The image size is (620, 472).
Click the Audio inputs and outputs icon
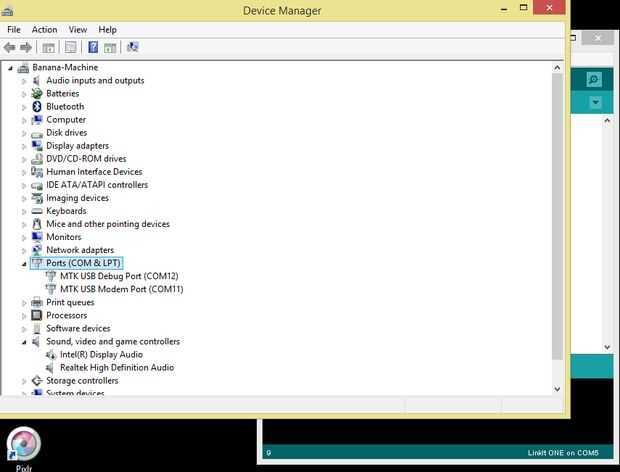point(36,80)
